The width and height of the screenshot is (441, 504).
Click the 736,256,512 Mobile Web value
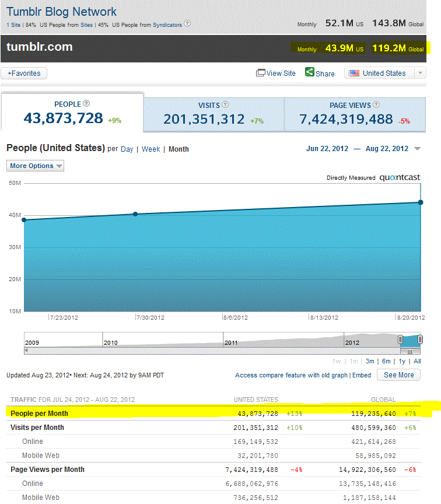[256, 498]
